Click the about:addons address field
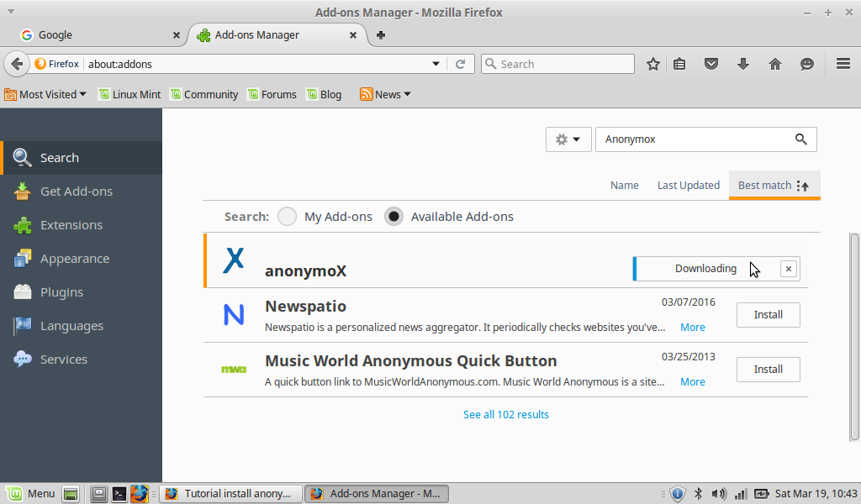The image size is (861, 504). coord(256,64)
